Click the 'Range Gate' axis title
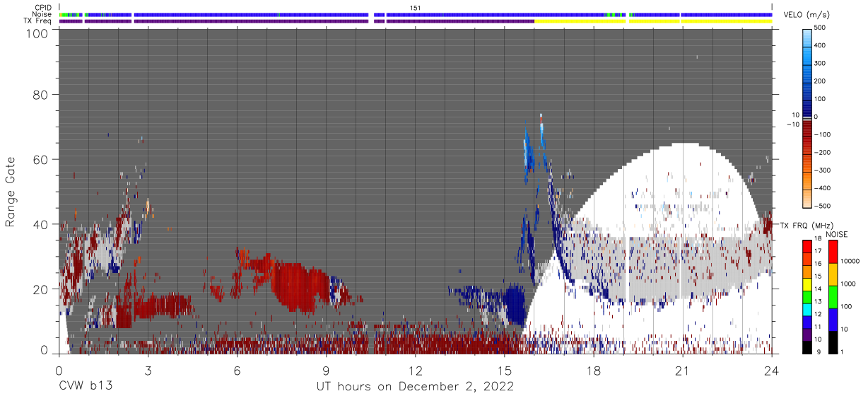868x401 pixels. click(11, 191)
